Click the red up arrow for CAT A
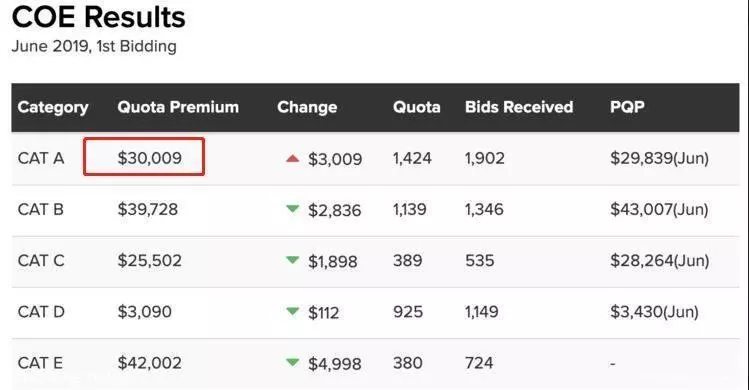 pos(292,158)
